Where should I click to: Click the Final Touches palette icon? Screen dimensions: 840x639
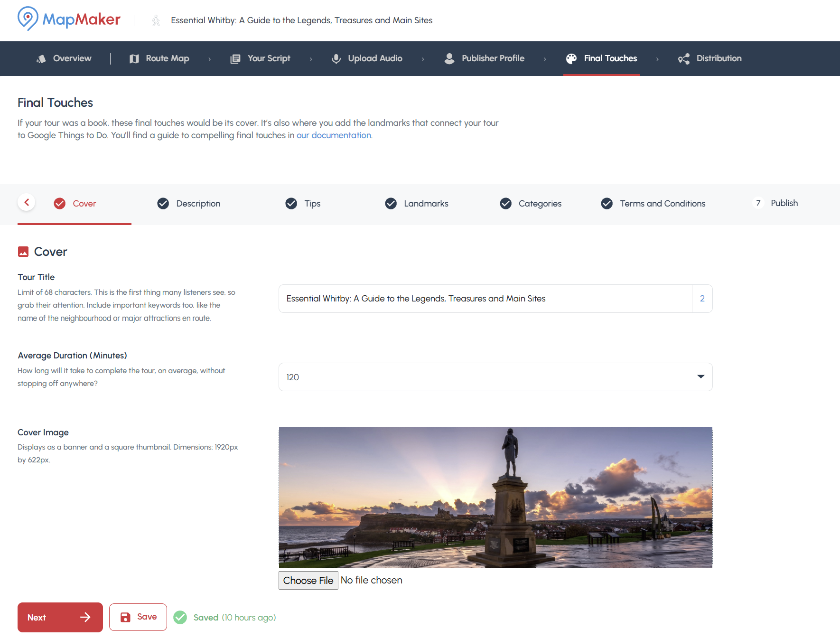tap(571, 58)
